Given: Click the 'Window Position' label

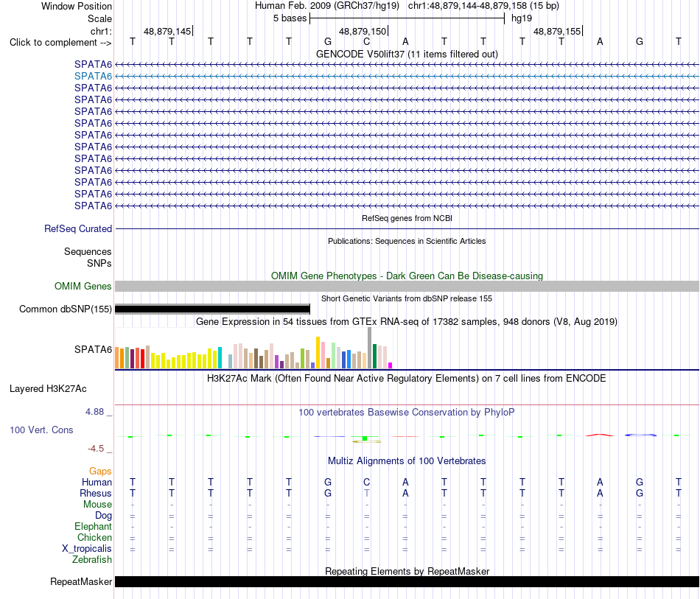Looking at the screenshot, I should (x=77, y=6).
